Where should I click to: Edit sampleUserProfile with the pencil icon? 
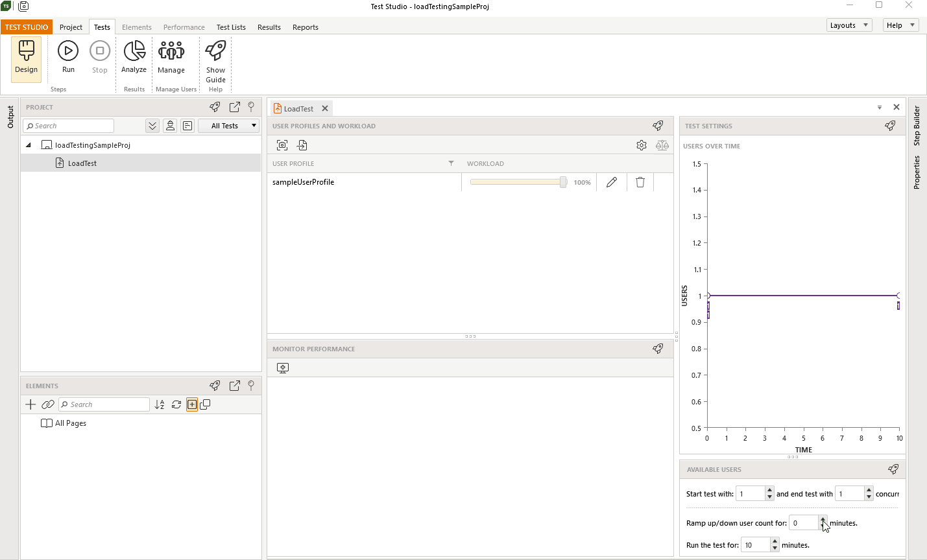tap(610, 182)
